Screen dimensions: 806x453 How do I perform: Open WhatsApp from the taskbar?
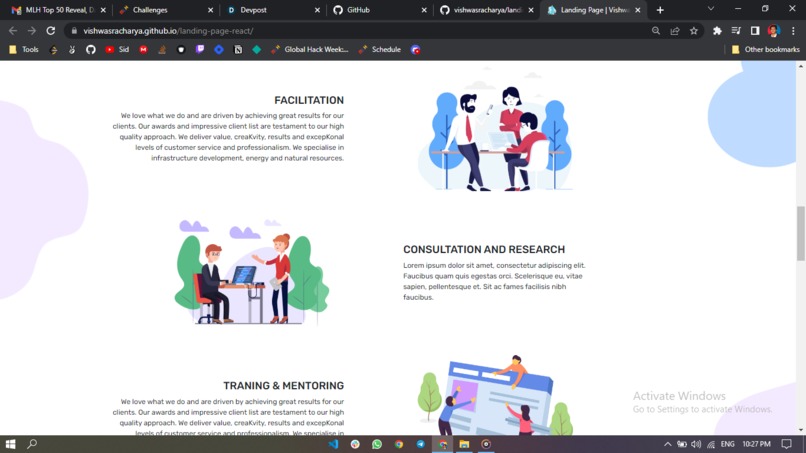(377, 444)
